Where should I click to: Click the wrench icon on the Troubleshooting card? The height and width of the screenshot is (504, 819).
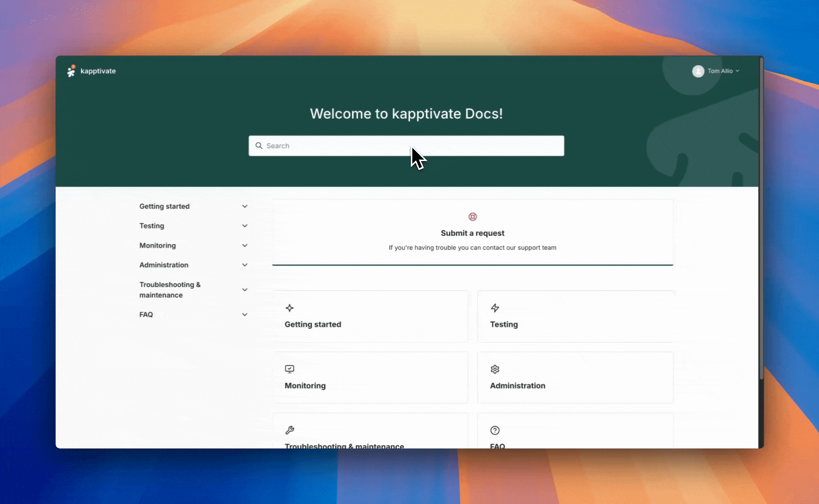(x=289, y=430)
